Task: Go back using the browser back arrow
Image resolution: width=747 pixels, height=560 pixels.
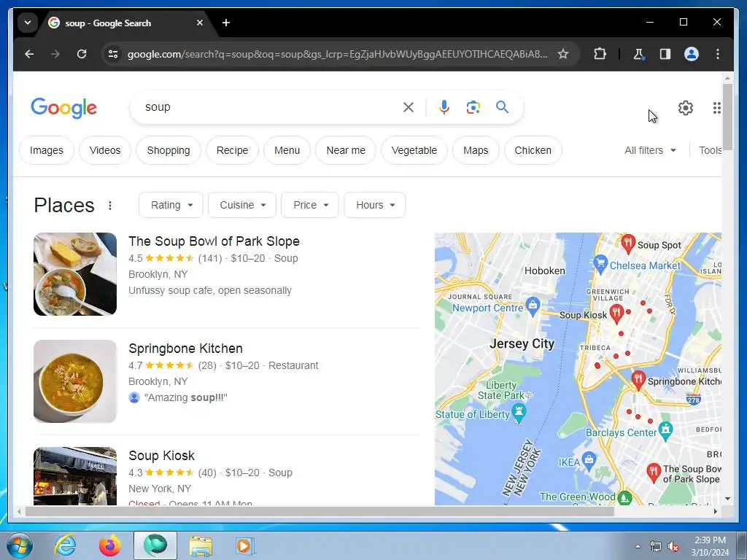Action: point(29,54)
